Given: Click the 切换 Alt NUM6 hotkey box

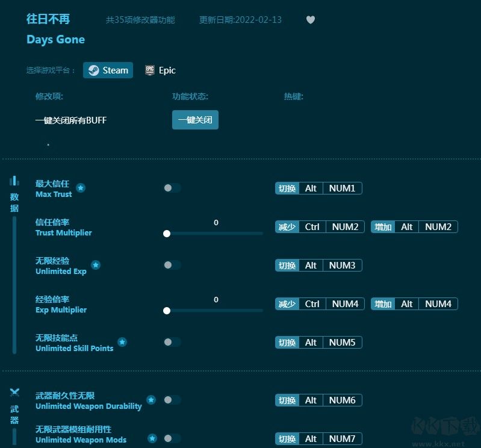Looking at the screenshot, I should tap(318, 400).
